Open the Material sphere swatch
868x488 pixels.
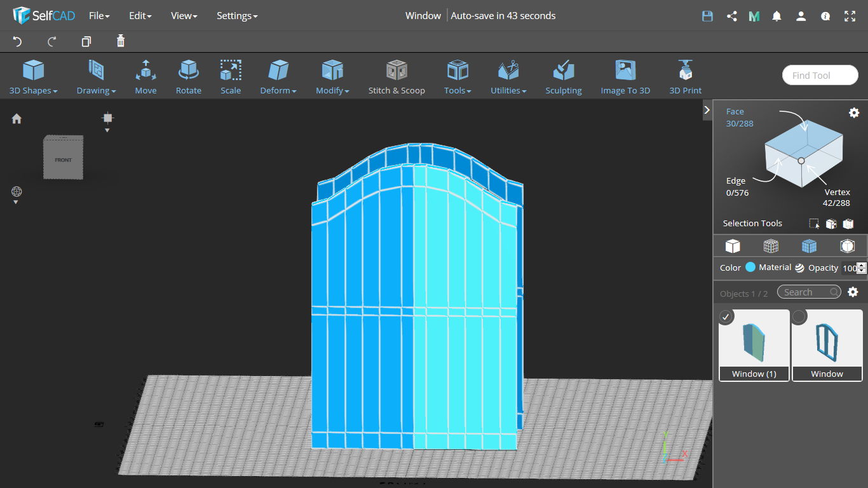[x=799, y=268]
